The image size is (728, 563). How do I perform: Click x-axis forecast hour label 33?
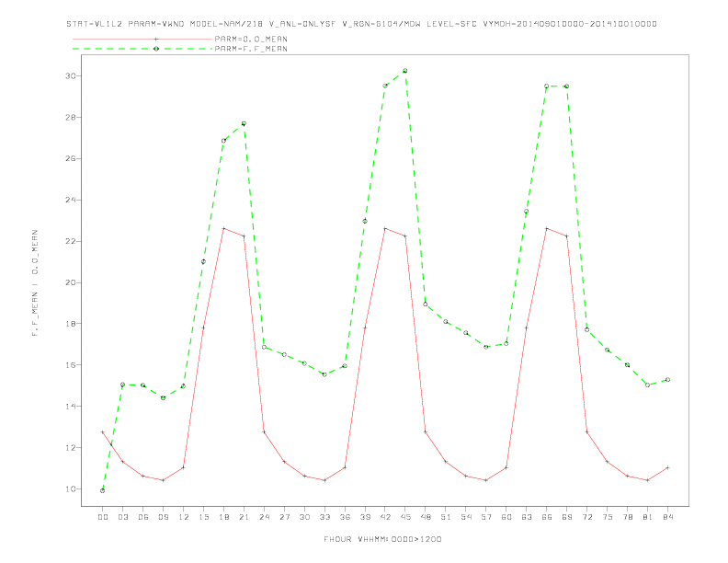pos(324,517)
